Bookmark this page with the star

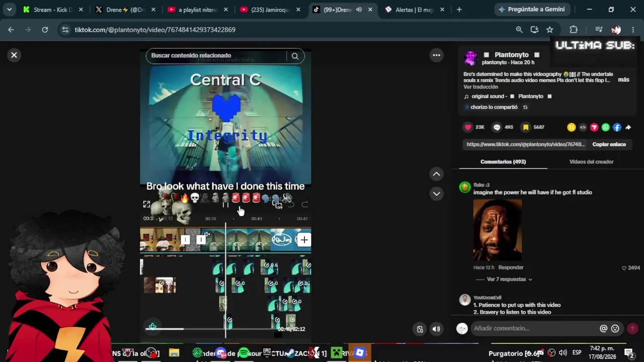550,30
